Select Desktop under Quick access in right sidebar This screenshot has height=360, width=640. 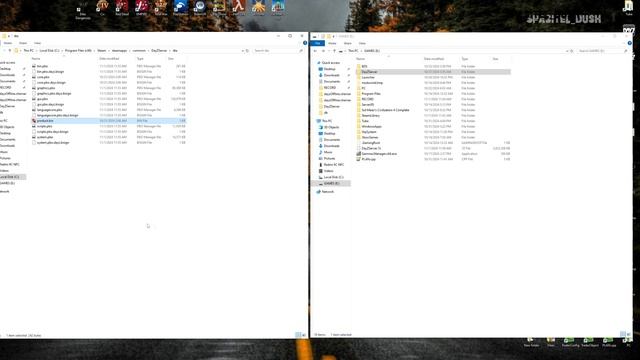[329, 69]
